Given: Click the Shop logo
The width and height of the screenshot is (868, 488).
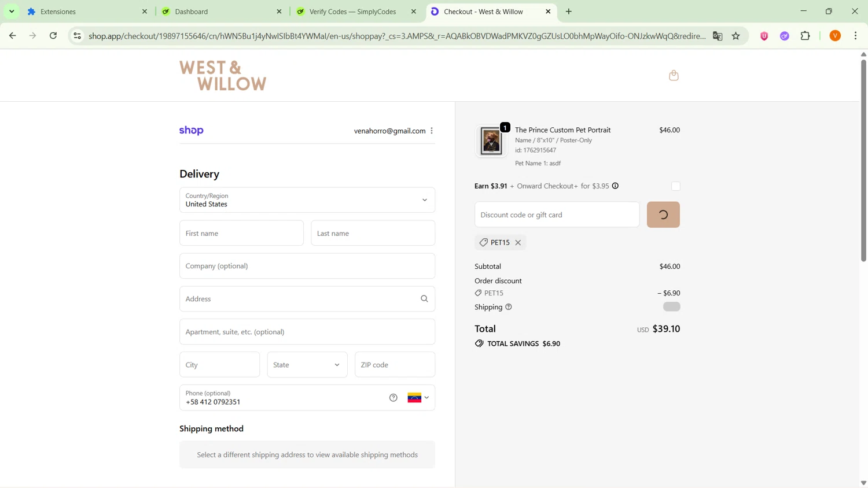Looking at the screenshot, I should pos(192,131).
